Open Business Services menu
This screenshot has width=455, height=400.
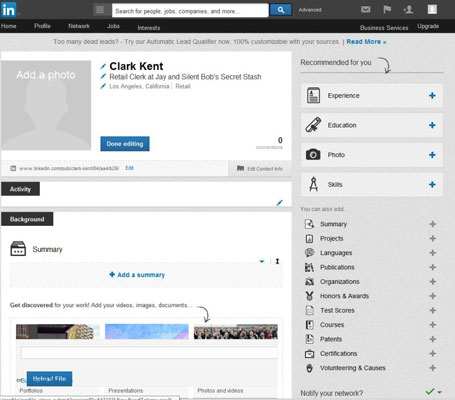(x=384, y=28)
